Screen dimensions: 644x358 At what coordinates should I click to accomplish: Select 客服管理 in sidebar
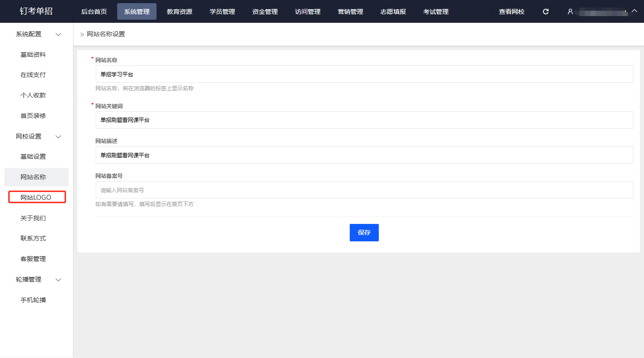click(x=33, y=259)
